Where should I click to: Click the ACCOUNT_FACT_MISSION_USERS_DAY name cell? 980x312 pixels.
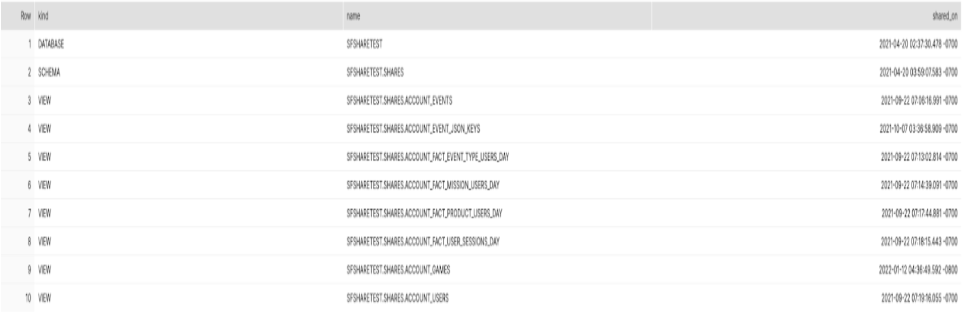(423, 185)
